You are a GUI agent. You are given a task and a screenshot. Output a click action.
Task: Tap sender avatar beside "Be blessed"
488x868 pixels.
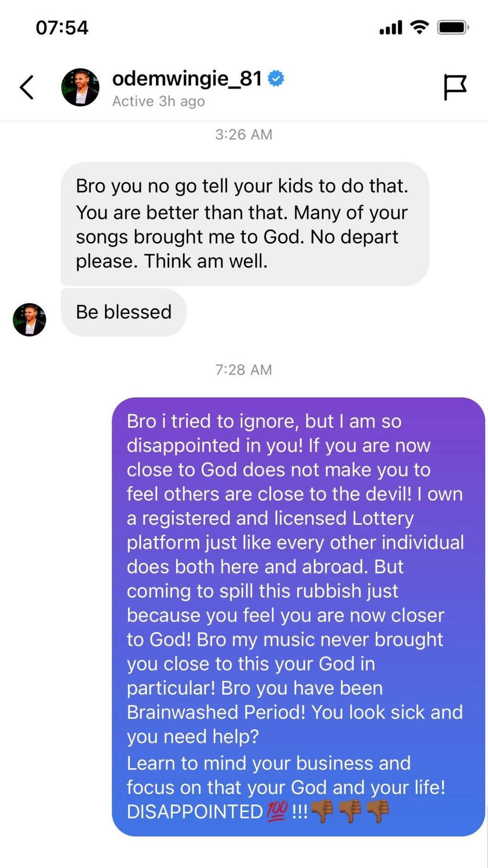30,320
